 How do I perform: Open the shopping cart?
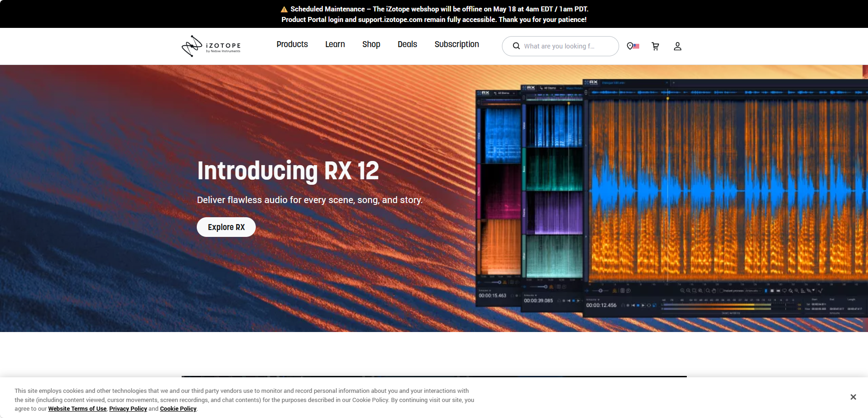[655, 46]
